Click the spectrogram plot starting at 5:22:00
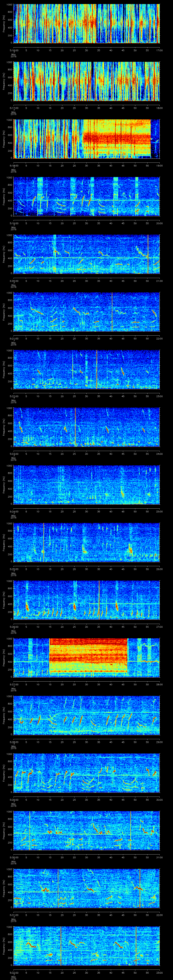Screen dimensions: 173x980 (87, 369)
